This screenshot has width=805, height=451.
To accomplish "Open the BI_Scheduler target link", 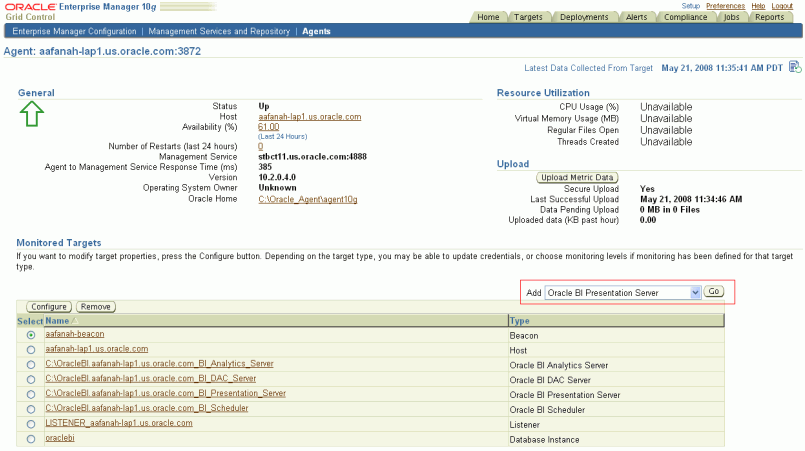I will click(146, 408).
